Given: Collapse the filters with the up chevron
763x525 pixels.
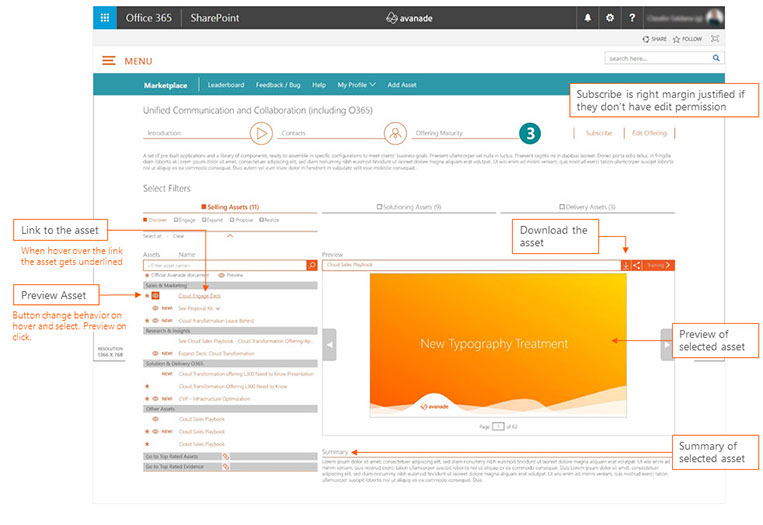Looking at the screenshot, I should (x=229, y=235).
